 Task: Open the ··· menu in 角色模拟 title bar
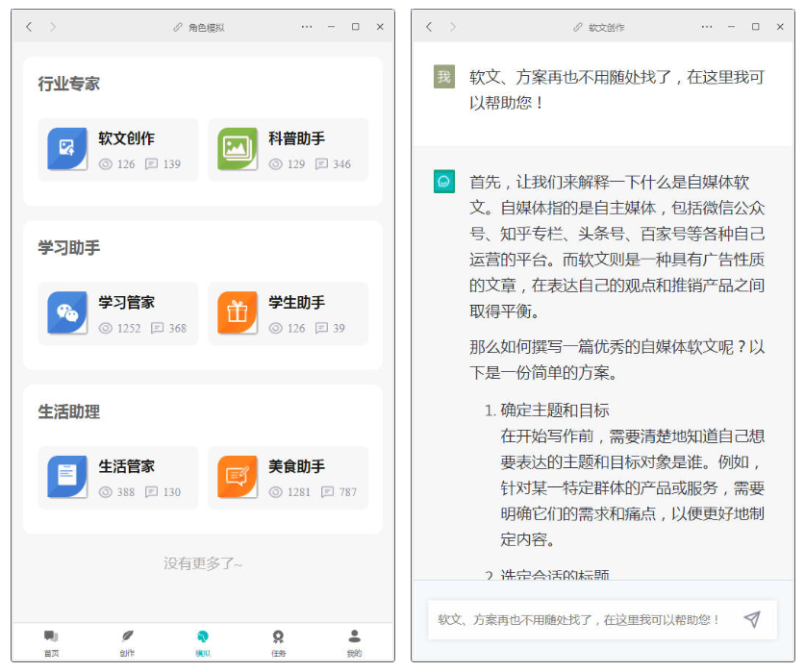306,27
